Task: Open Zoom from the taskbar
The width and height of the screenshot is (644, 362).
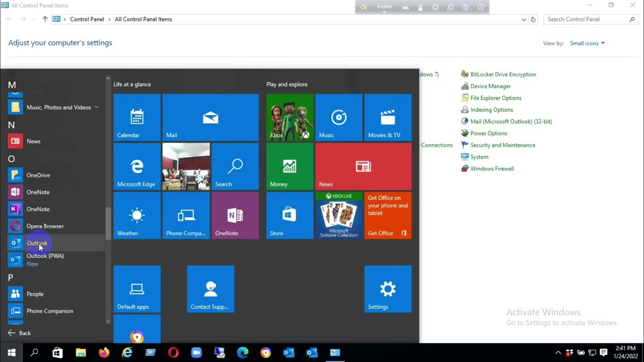Action: click(x=196, y=352)
